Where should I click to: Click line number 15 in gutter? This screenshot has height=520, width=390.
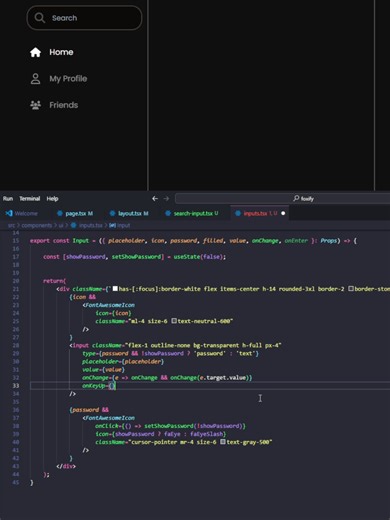(x=16, y=241)
